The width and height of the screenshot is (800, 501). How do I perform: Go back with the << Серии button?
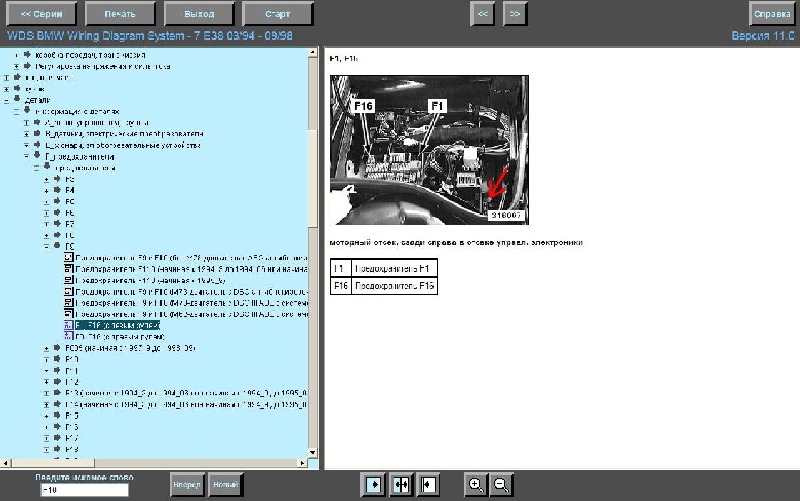(x=41, y=14)
